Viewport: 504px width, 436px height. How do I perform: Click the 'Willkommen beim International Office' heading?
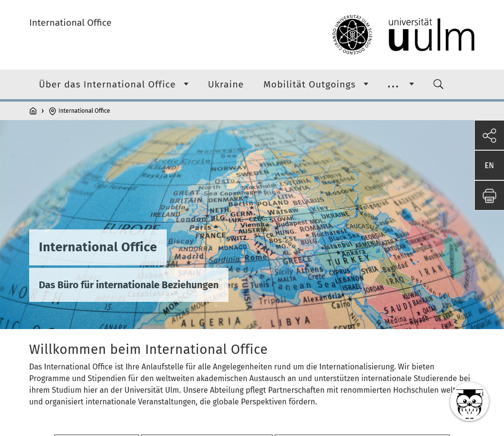(x=148, y=349)
